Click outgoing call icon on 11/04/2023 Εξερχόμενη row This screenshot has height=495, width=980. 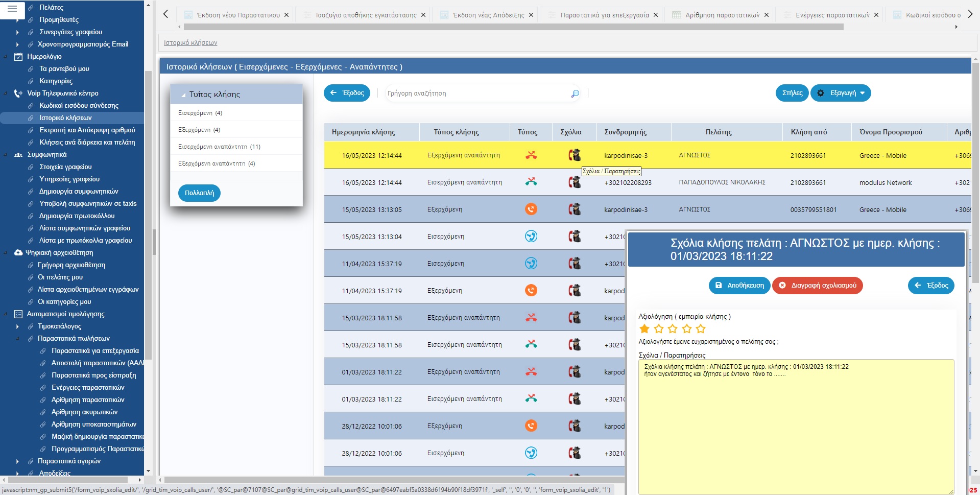point(531,290)
